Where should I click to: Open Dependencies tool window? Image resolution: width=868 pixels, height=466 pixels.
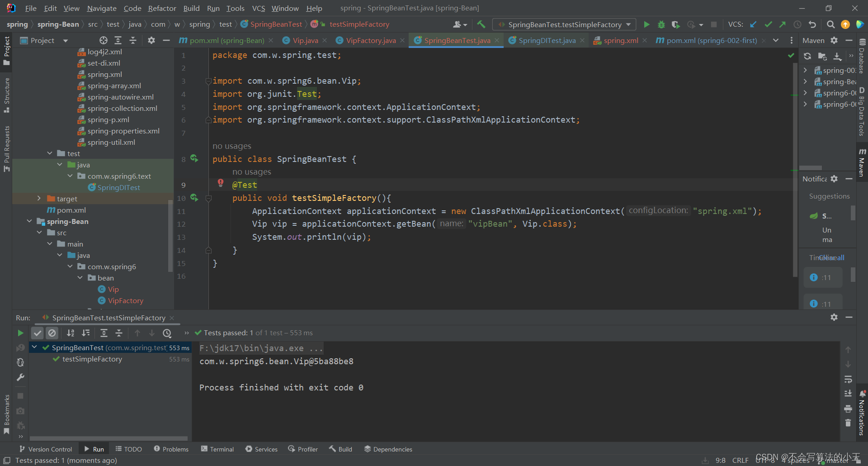click(388, 449)
